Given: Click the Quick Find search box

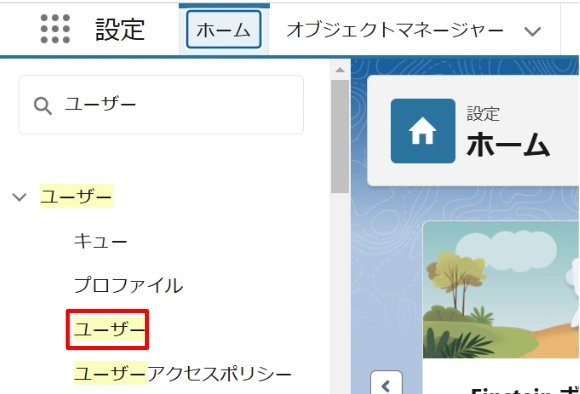Looking at the screenshot, I should [x=161, y=105].
